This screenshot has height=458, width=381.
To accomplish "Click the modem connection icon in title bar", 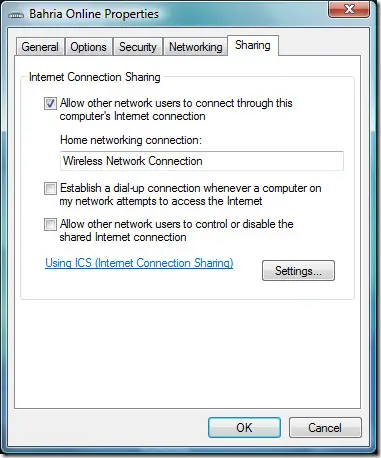I will [x=16, y=15].
